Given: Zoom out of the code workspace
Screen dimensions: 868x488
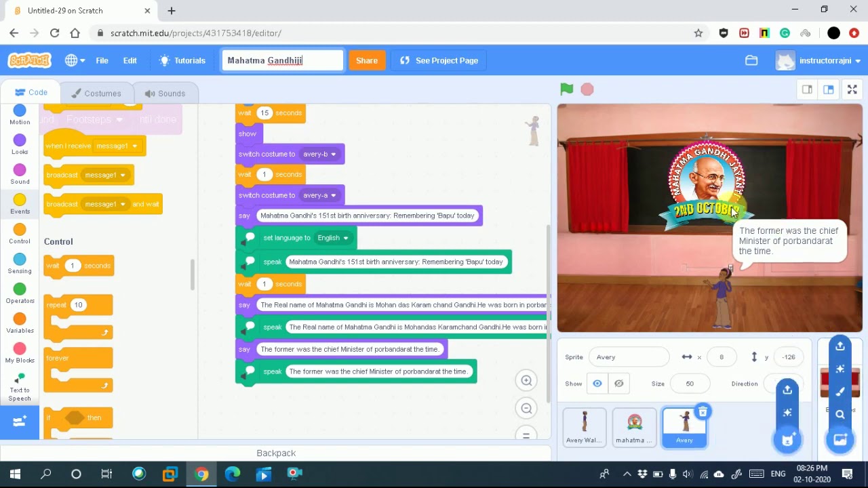Looking at the screenshot, I should click(x=526, y=408).
